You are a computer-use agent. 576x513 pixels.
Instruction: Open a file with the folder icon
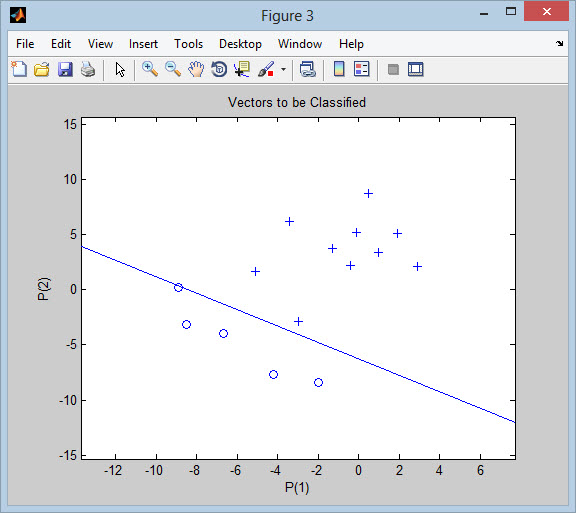point(42,69)
